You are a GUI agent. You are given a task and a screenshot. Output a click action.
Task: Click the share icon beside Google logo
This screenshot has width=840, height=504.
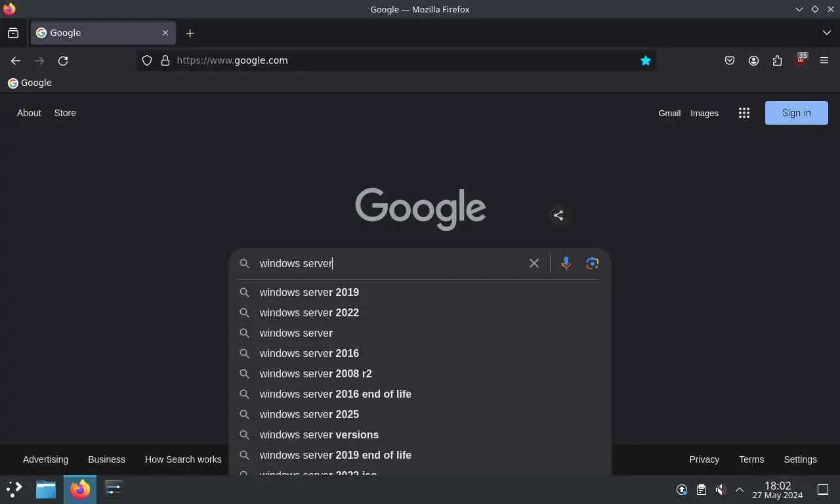[558, 215]
